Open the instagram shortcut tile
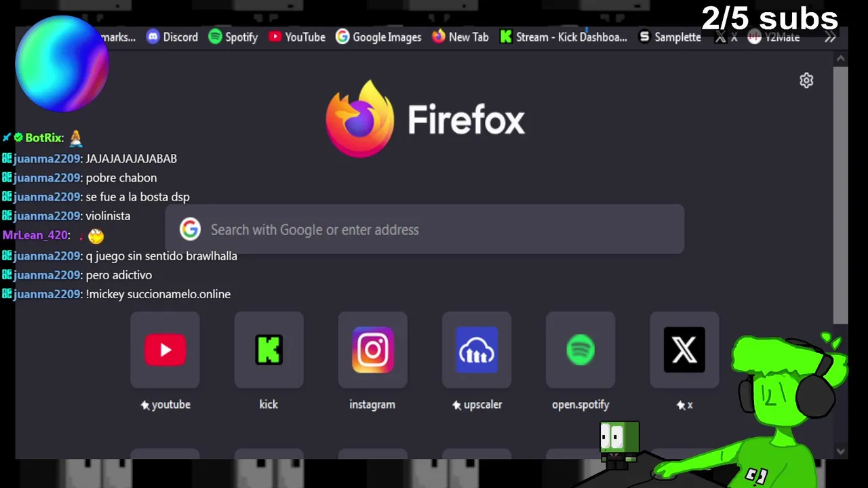The image size is (868, 488). coord(372,350)
